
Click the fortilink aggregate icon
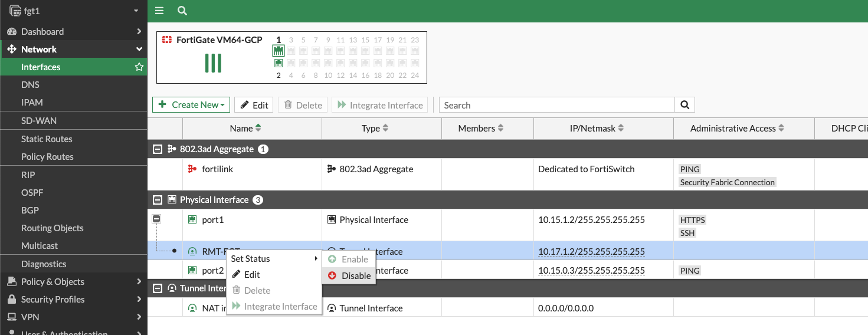click(192, 169)
